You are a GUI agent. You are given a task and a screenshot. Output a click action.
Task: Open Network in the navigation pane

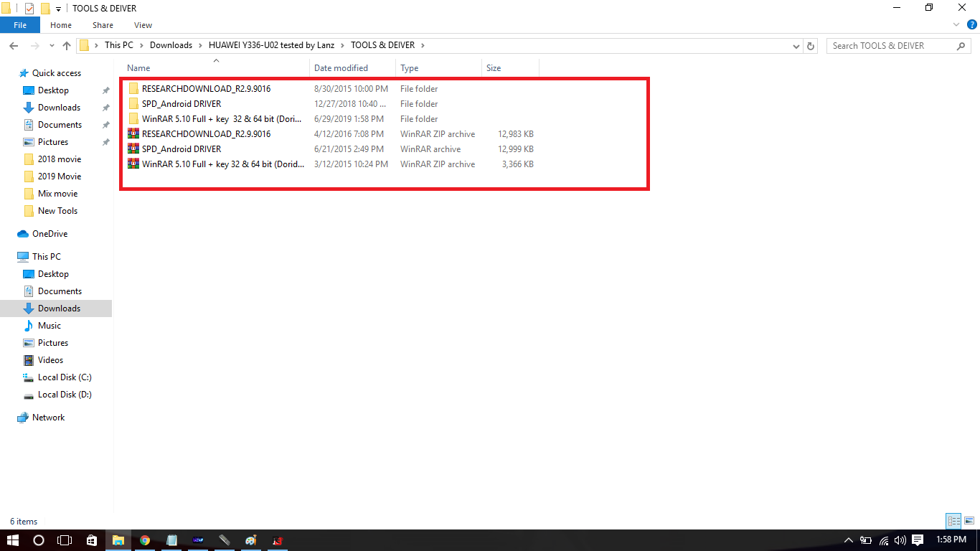coord(48,418)
